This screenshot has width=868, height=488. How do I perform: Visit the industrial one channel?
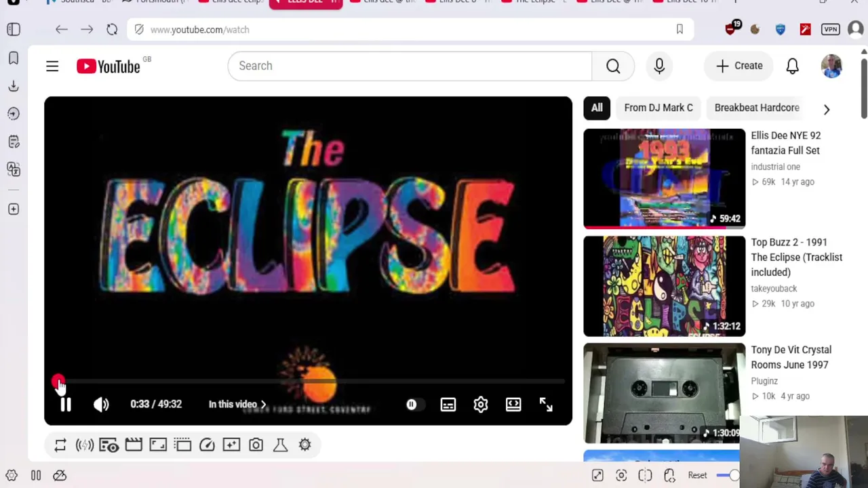click(775, 167)
